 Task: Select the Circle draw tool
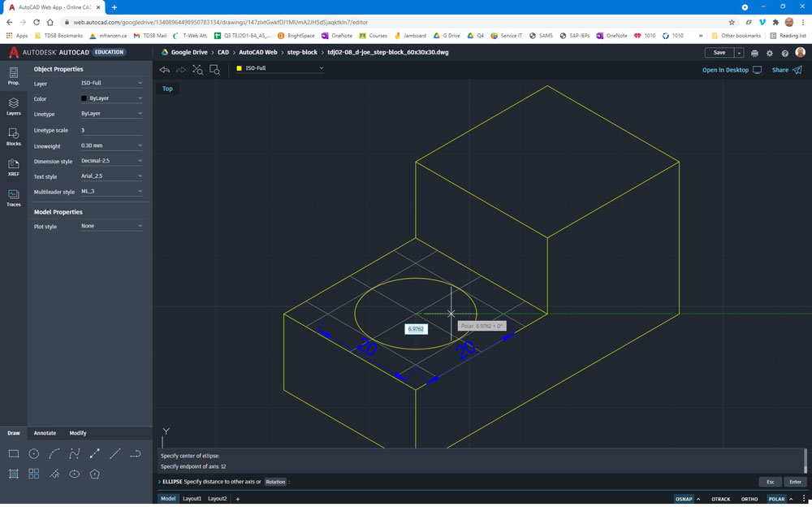34,454
